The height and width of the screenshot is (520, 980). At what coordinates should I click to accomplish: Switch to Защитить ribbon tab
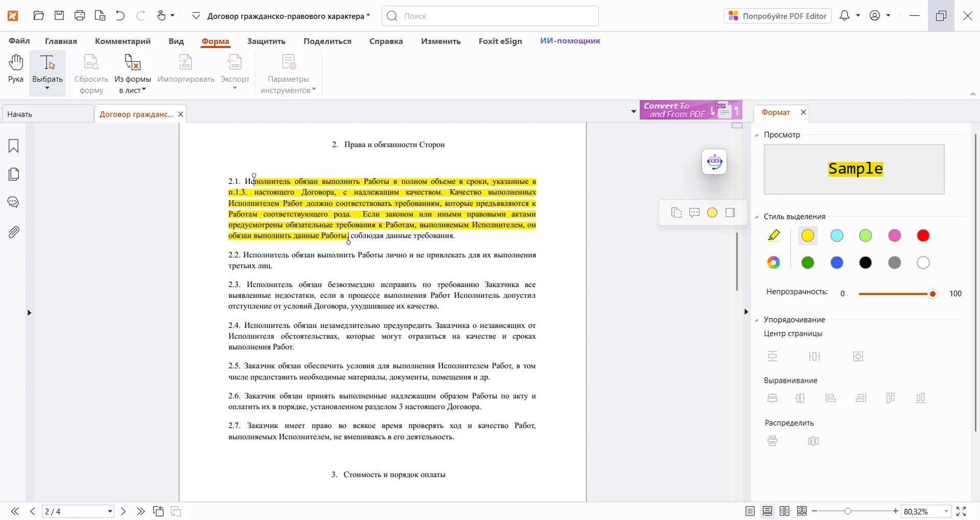tap(266, 41)
